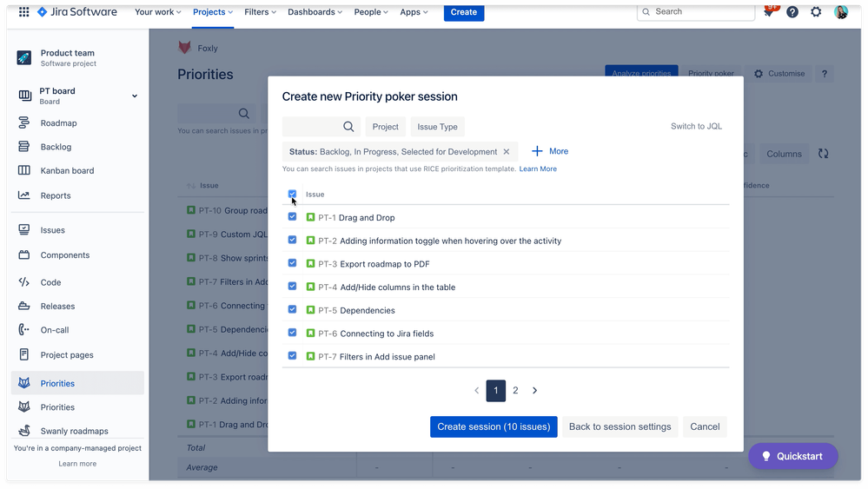Open the settings gear icon
The image size is (868, 489).
(x=816, y=11)
